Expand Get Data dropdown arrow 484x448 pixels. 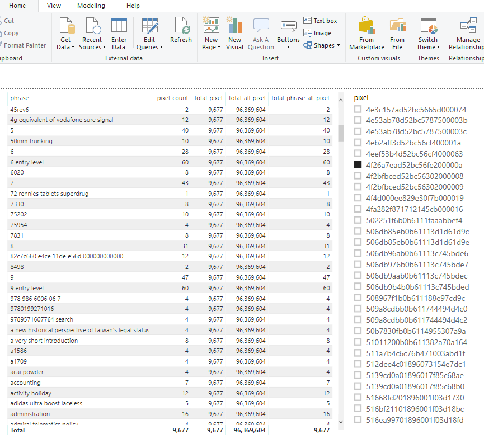pos(73,47)
